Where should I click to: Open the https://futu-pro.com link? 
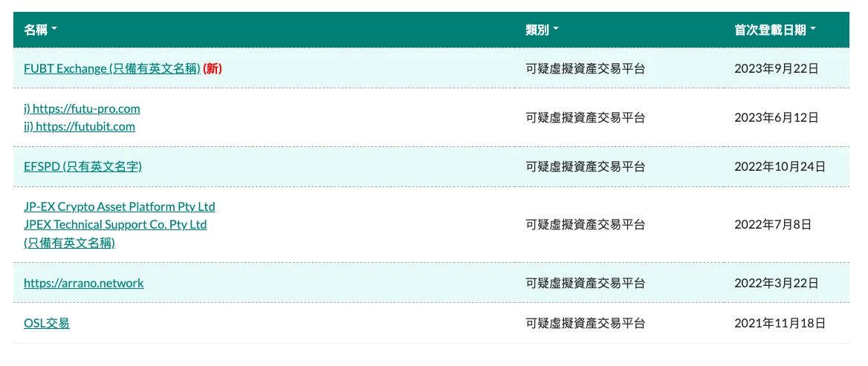coord(82,108)
